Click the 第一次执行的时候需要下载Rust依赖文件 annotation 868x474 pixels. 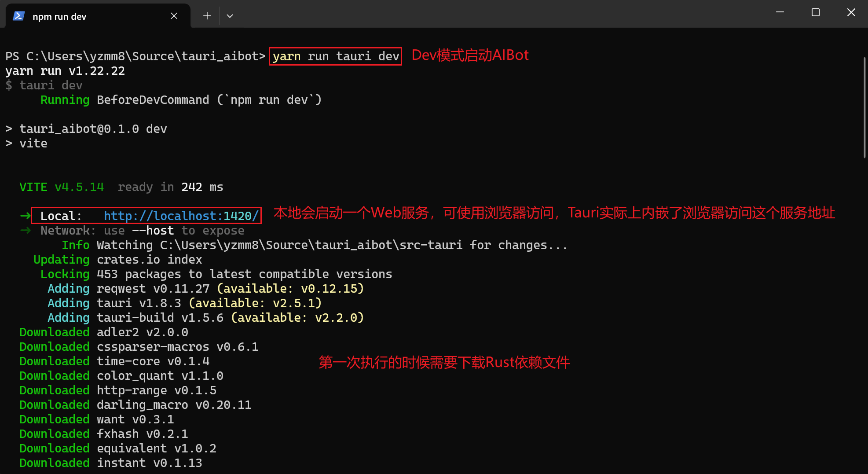(444, 362)
